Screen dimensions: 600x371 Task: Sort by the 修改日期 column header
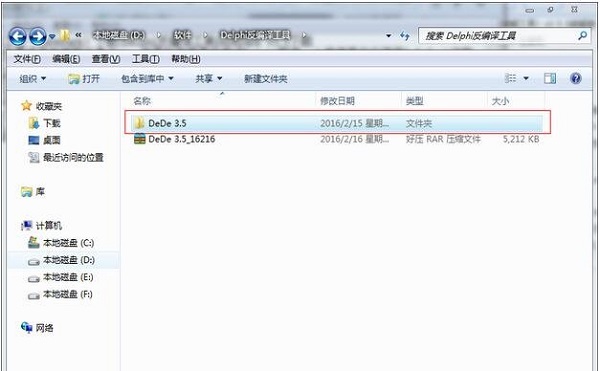click(337, 101)
